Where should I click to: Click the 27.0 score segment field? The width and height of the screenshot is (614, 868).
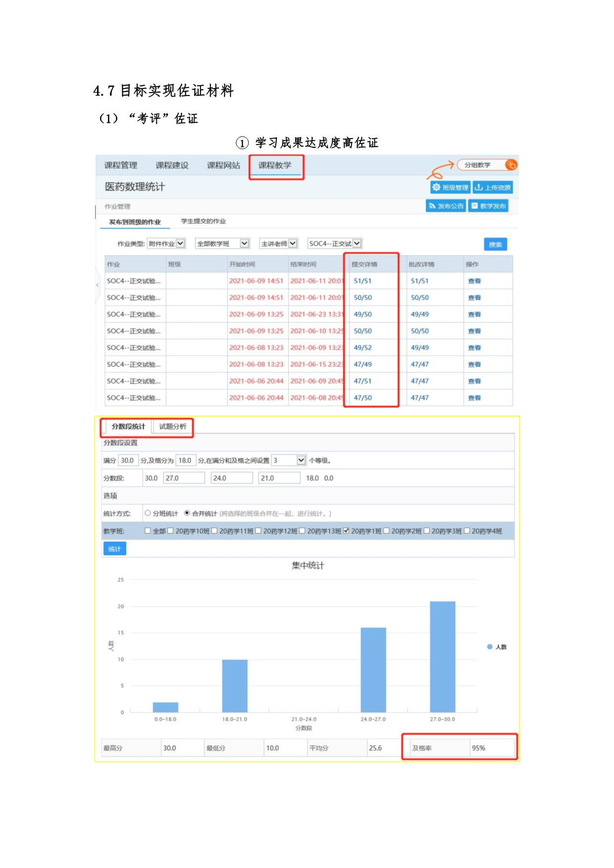pos(184,478)
